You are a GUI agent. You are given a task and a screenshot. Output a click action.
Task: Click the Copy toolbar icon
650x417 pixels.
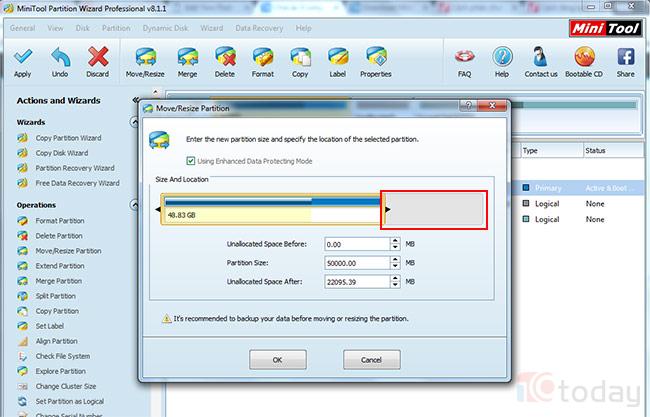300,57
